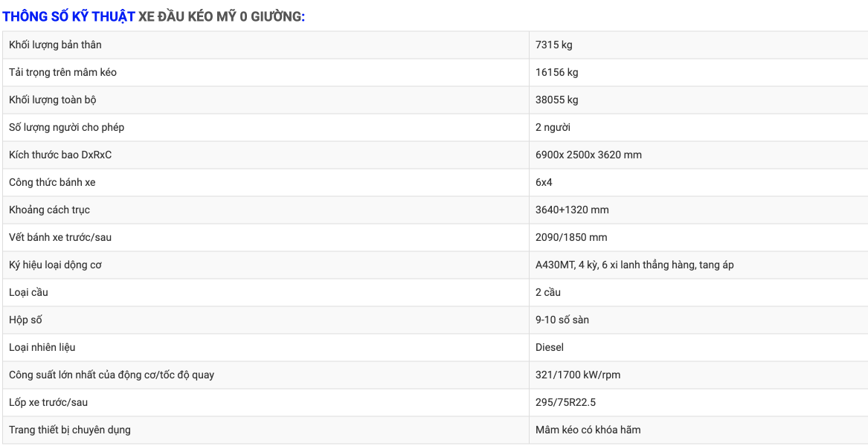Select the 6900x 2500x 3620 mm dimensions
The width and height of the screenshot is (868, 446).
tap(588, 155)
